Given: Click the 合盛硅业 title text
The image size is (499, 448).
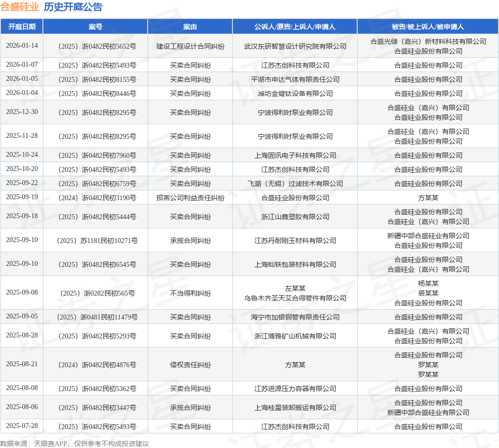Looking at the screenshot, I should click(x=19, y=7).
